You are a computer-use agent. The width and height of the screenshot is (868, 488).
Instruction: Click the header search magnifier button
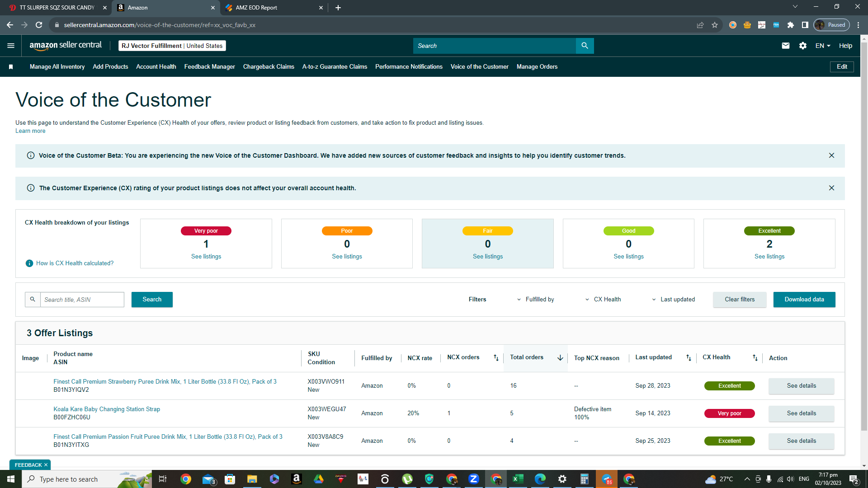(585, 46)
